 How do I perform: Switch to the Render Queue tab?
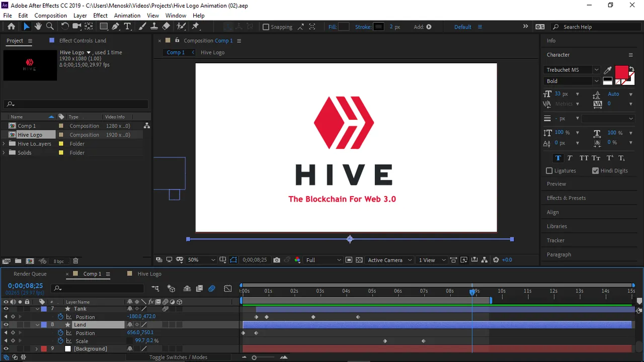tap(30, 274)
